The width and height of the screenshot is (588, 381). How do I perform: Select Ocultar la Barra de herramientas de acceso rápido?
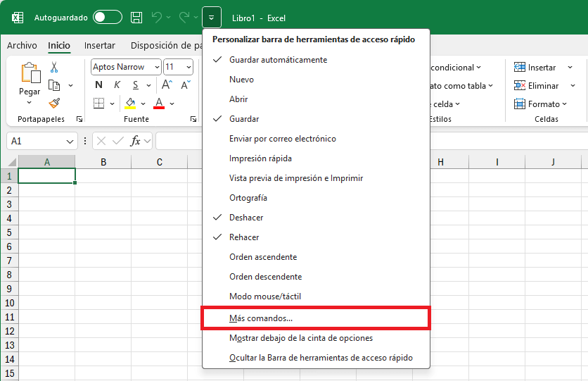[x=316, y=358]
